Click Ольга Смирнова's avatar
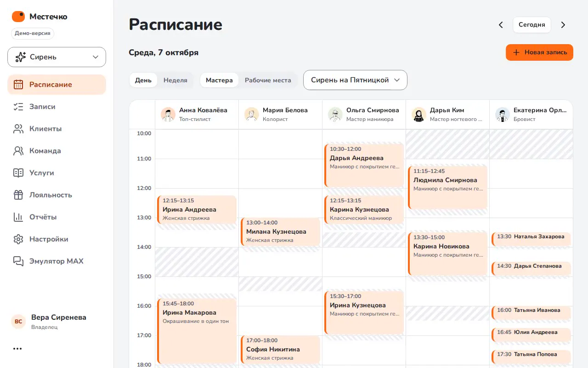Screen dimensions: 588x368 click(335, 115)
